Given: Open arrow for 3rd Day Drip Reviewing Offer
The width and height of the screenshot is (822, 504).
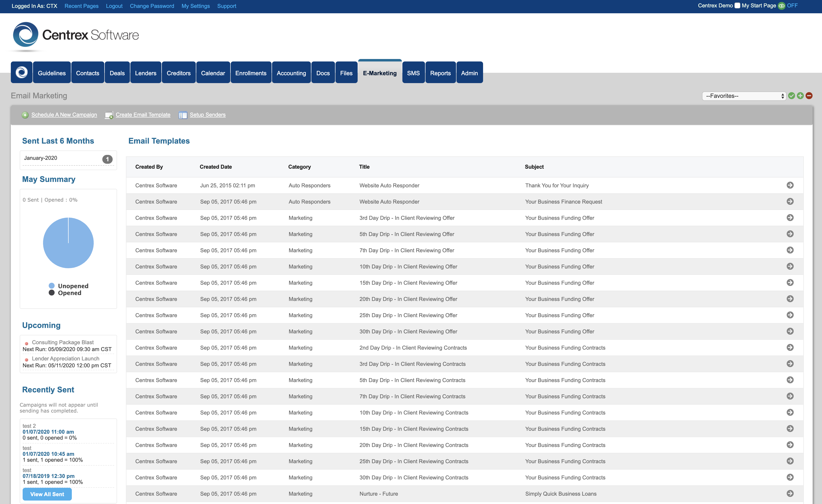Looking at the screenshot, I should (790, 218).
